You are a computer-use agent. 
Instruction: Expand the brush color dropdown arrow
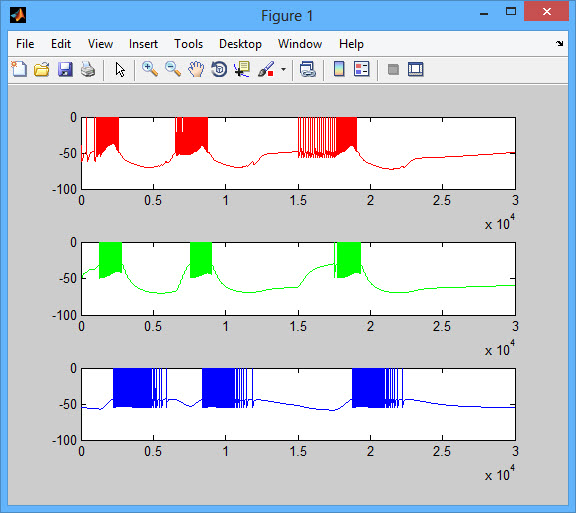point(283,69)
